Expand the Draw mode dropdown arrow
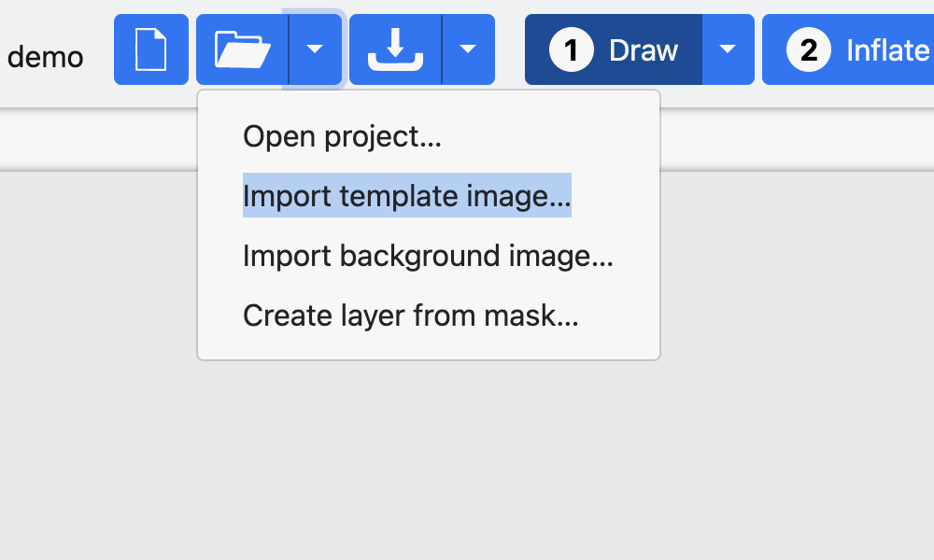The width and height of the screenshot is (934, 560). [x=729, y=49]
